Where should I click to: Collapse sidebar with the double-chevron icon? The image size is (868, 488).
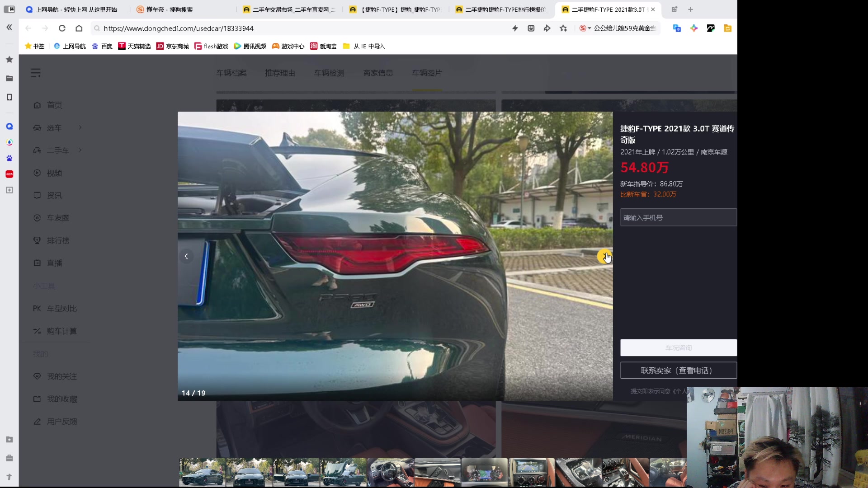(9, 28)
